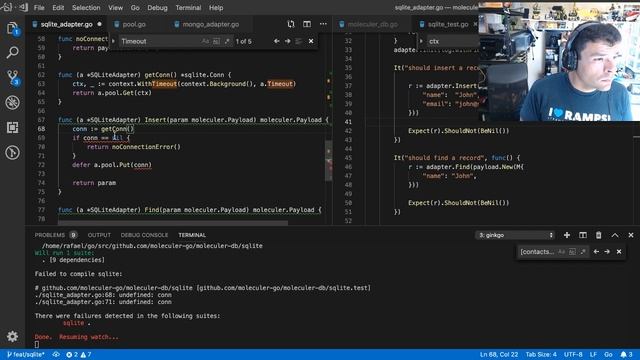Go to line via 'Ln 68, Col 22'
640x360 pixels.
[499, 355]
